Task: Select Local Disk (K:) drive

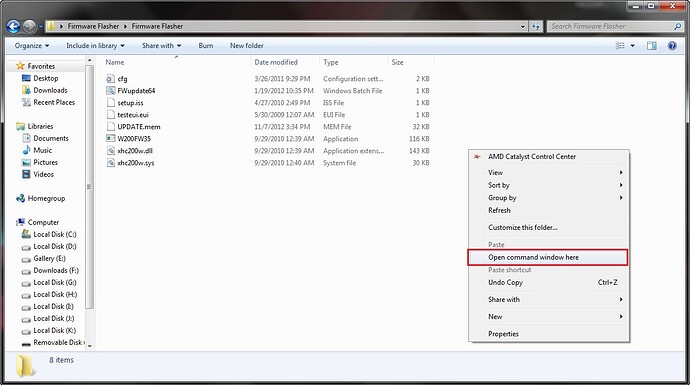Action: [55, 330]
